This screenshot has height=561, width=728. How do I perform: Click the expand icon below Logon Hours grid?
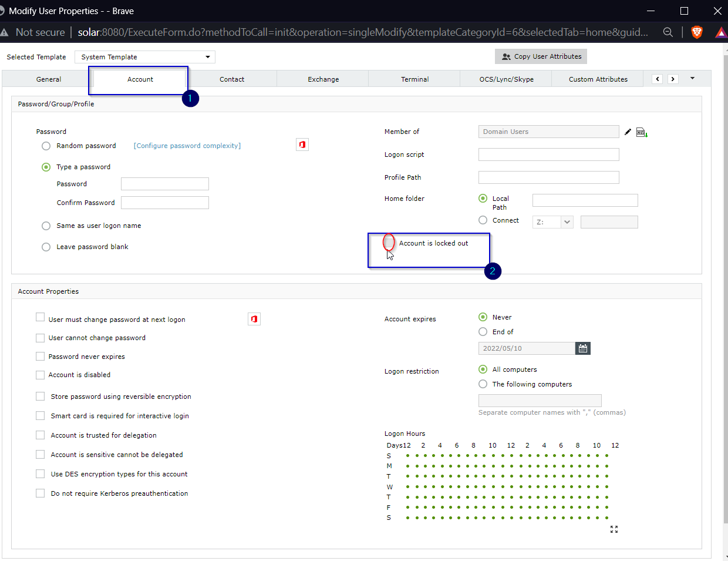click(614, 529)
